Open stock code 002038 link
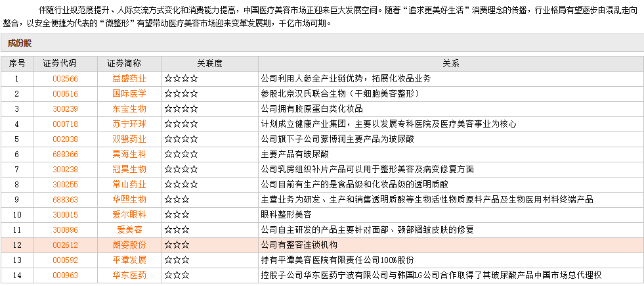Viewport: 644px width, 286px height. tap(65, 139)
